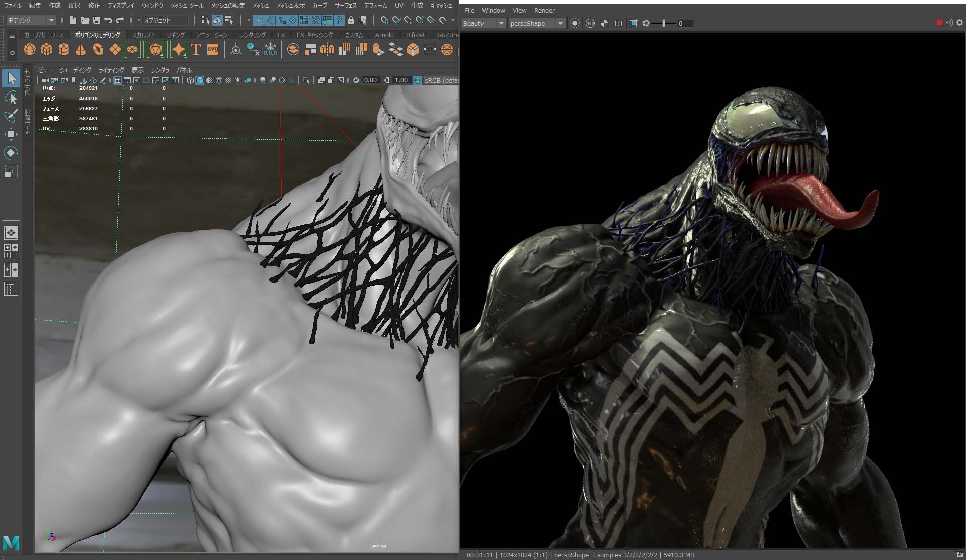Click the Arnold RenderView settings gear icon
The height and width of the screenshot is (560, 966).
point(959,23)
